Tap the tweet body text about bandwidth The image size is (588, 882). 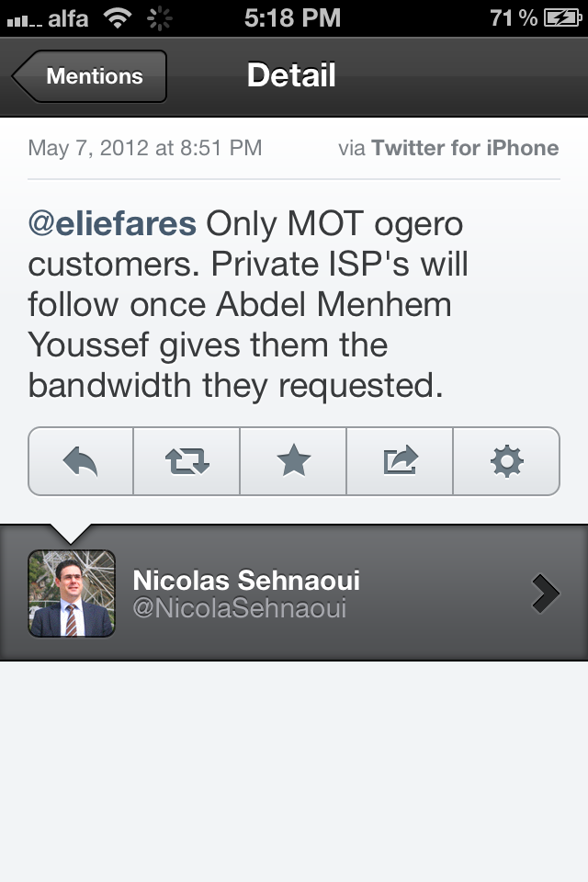point(248,305)
